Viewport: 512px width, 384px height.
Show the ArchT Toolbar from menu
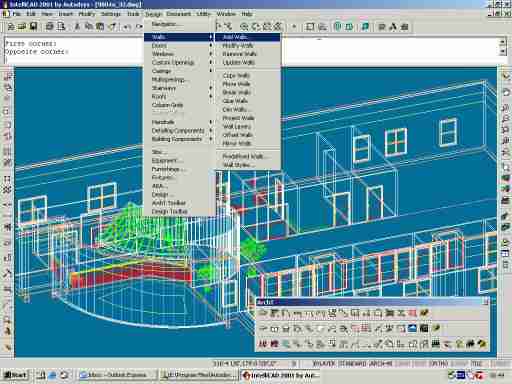(179, 203)
